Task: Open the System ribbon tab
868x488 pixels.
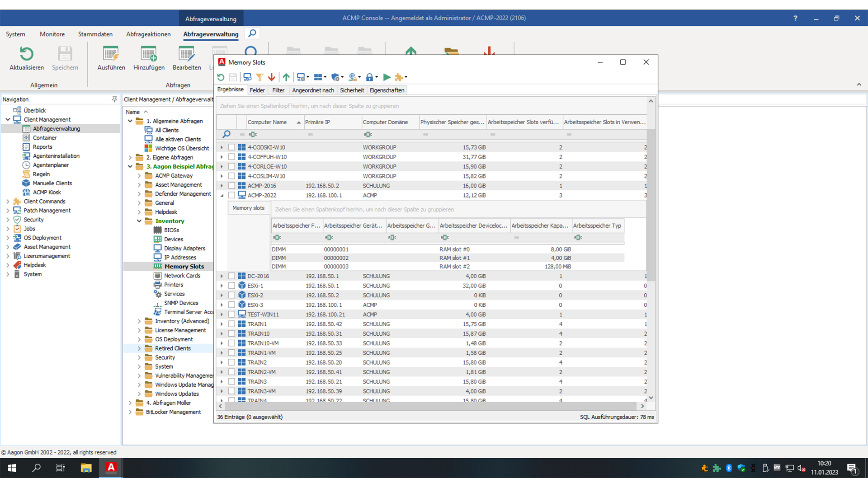Action: [15, 34]
